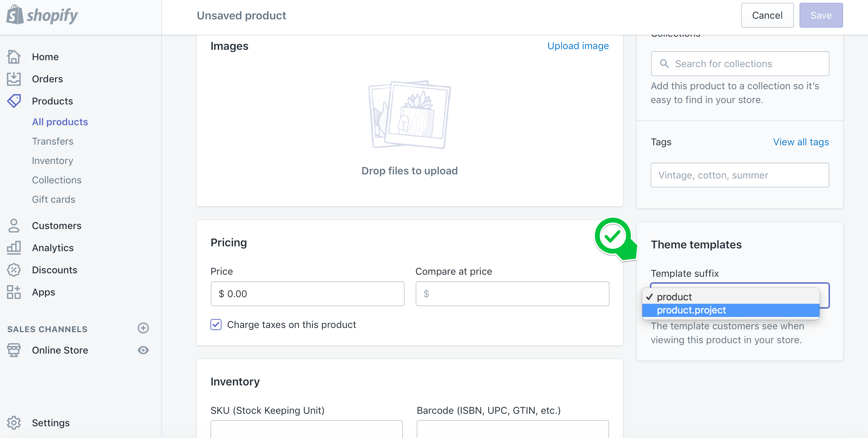Image resolution: width=868 pixels, height=438 pixels.
Task: Click the Analytics icon in sidebar
Action: point(14,247)
